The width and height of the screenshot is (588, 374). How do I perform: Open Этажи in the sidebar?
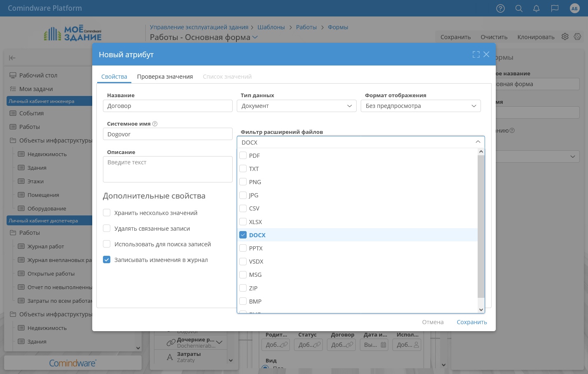(x=35, y=181)
